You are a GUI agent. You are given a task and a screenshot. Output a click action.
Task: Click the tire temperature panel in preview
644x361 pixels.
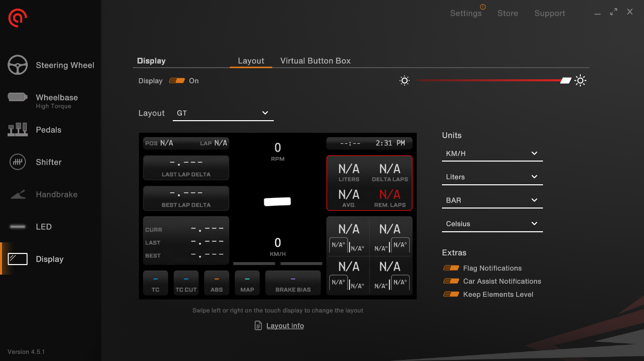click(369, 255)
